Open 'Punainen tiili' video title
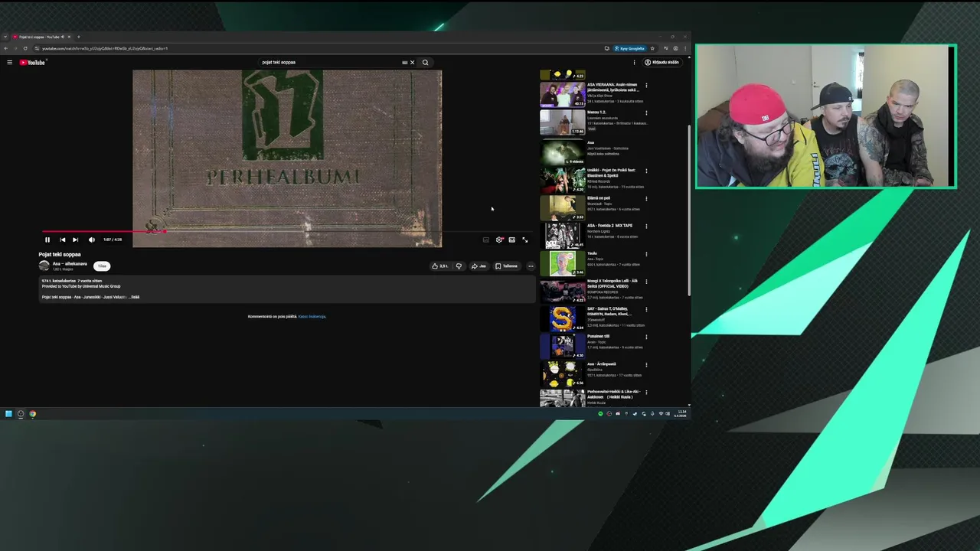The height and width of the screenshot is (551, 980). tap(599, 337)
